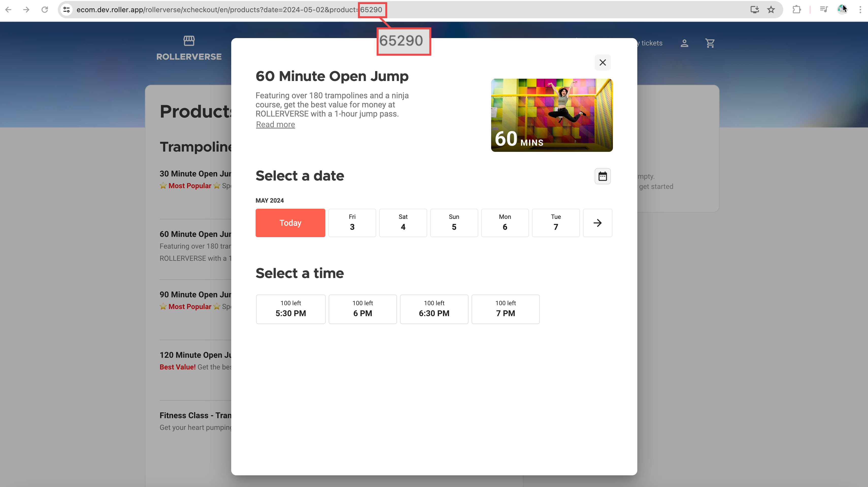Select Fri 3 as the date
Viewport: 868px width, 487px height.
pyautogui.click(x=352, y=223)
